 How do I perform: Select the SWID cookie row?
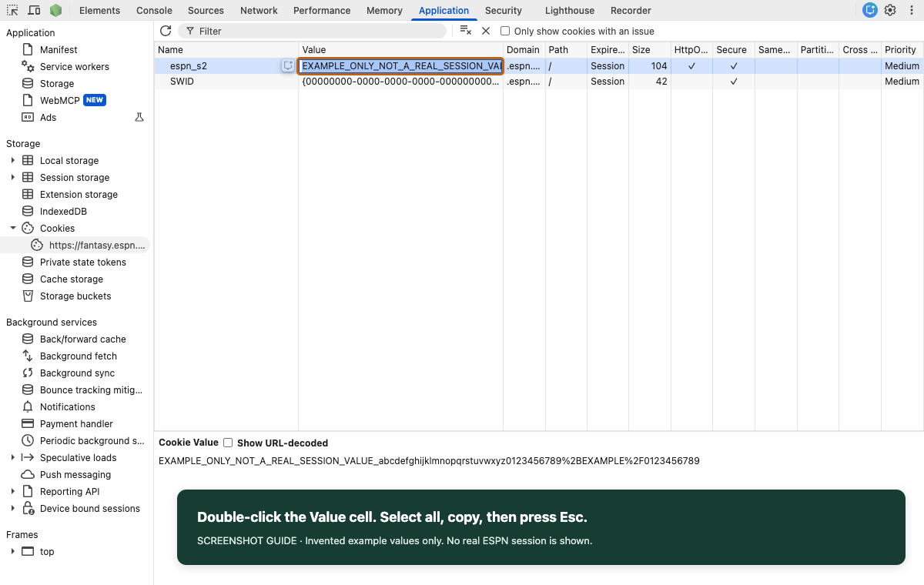539,82
